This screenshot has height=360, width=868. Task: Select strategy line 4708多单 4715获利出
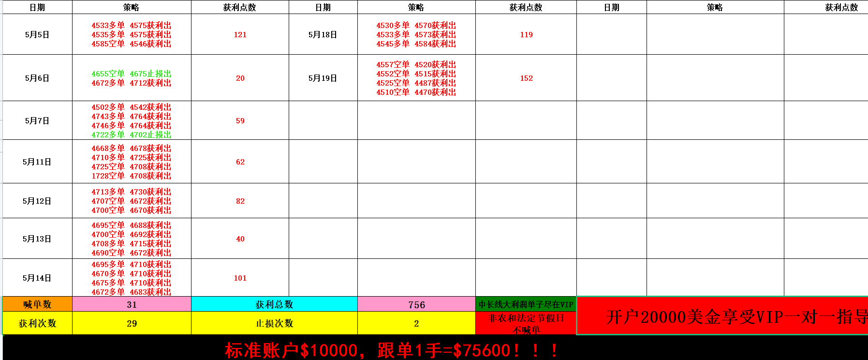[x=132, y=243]
